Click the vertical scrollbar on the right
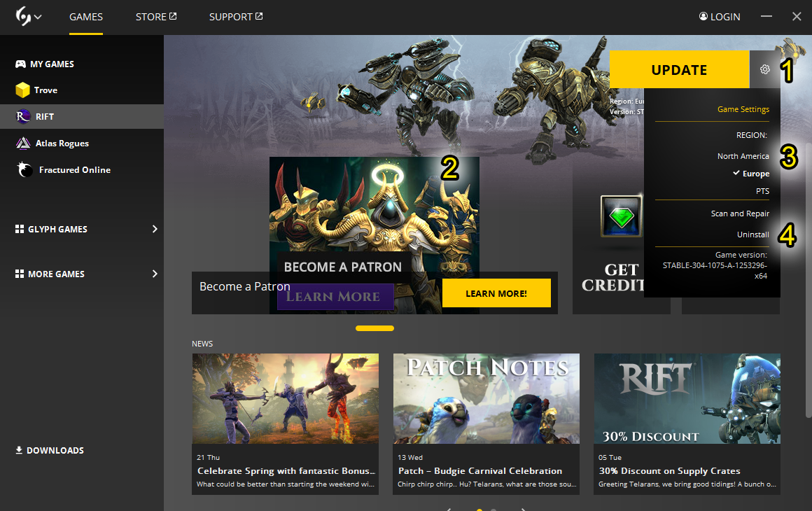Screen dimensions: 812x511 (x=808, y=279)
